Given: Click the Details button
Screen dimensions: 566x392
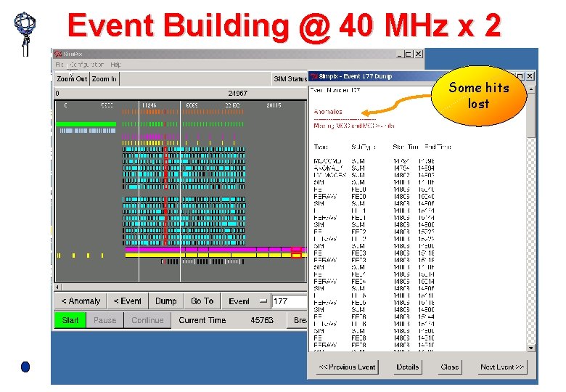Looking at the screenshot, I should (x=408, y=367).
